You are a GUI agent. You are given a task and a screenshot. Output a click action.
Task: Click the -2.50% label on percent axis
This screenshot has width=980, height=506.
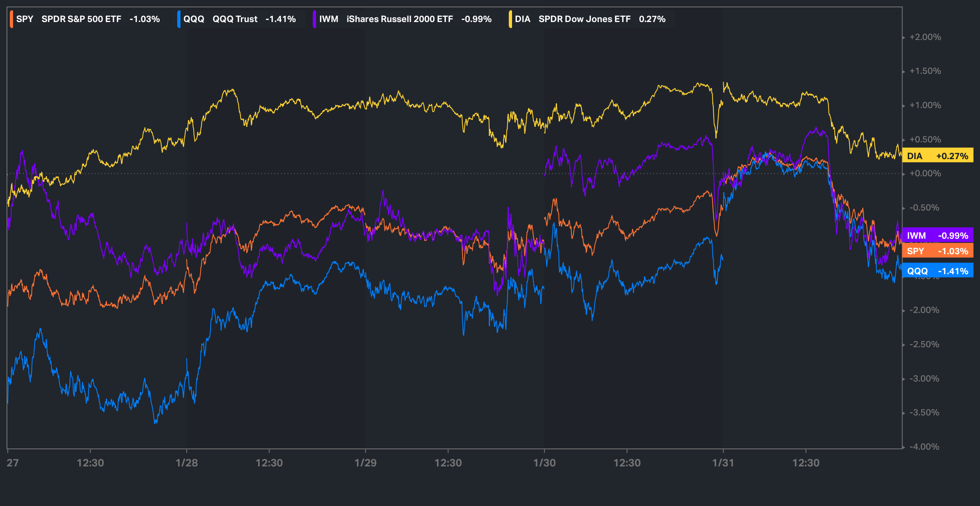tap(925, 344)
